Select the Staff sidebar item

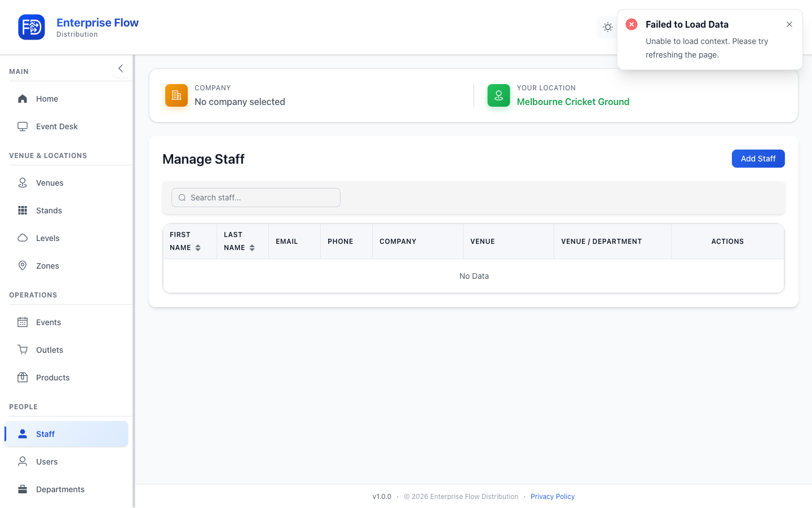pos(67,434)
